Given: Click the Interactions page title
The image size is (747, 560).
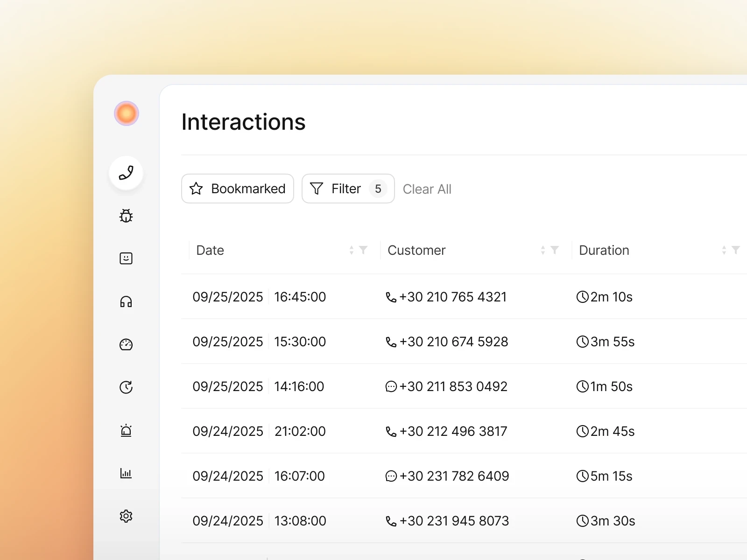Looking at the screenshot, I should coord(243,122).
